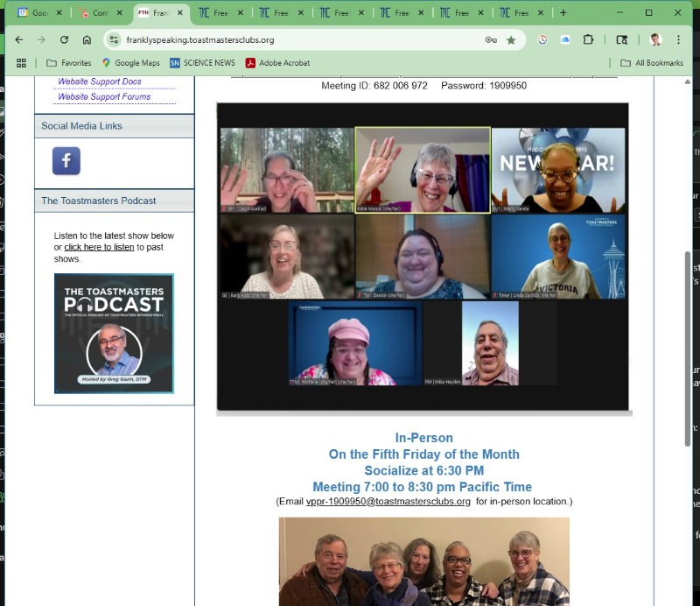Image resolution: width=700 pixels, height=606 pixels.
Task: Open the Website Support Forums link
Action: [x=104, y=96]
